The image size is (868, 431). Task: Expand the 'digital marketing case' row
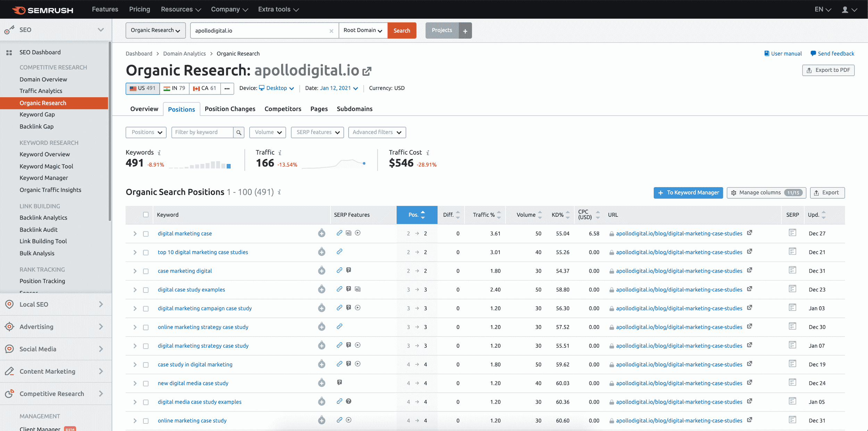click(135, 234)
